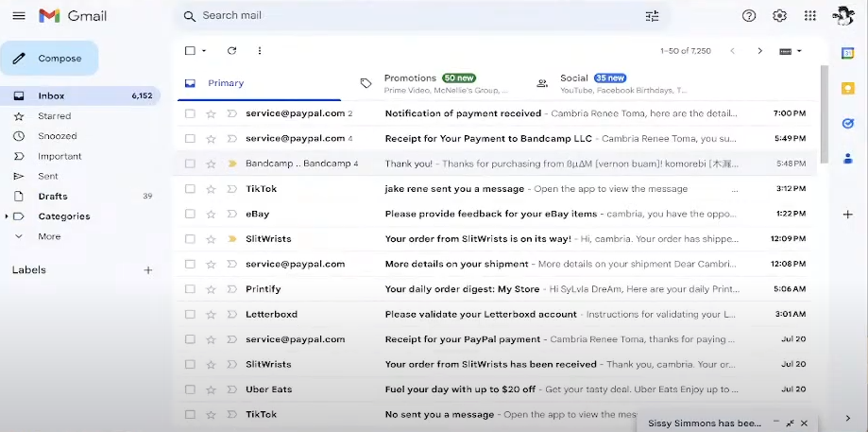Open the main menu hamburger icon

tap(19, 15)
